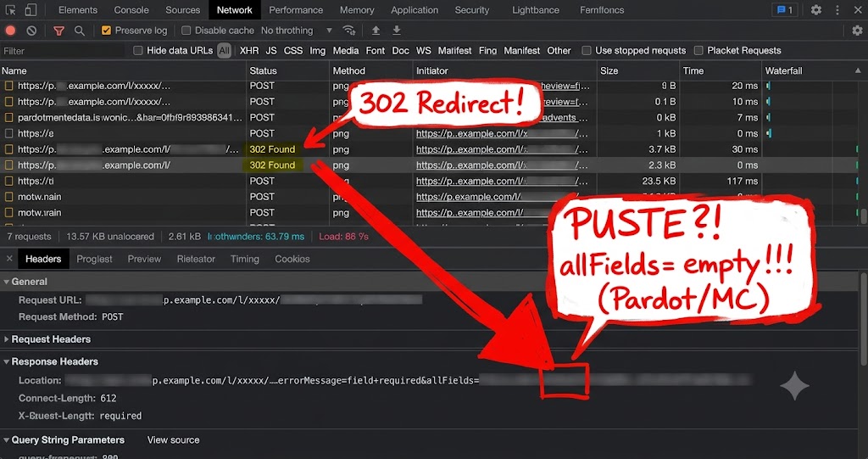Filter requests by WS
Viewport: 868px width, 459px height.
pos(424,50)
